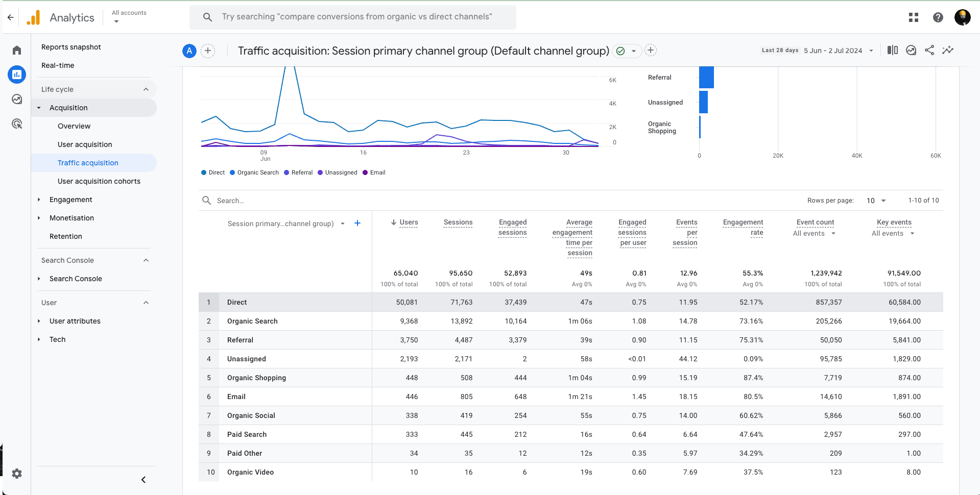Toggle Organic Search legend item
This screenshot has height=495, width=980.
pyautogui.click(x=254, y=172)
